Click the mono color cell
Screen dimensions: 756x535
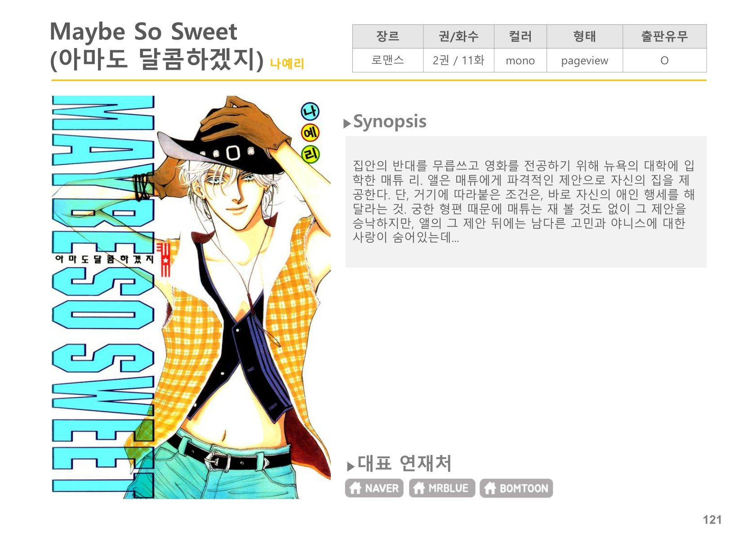coord(520,60)
